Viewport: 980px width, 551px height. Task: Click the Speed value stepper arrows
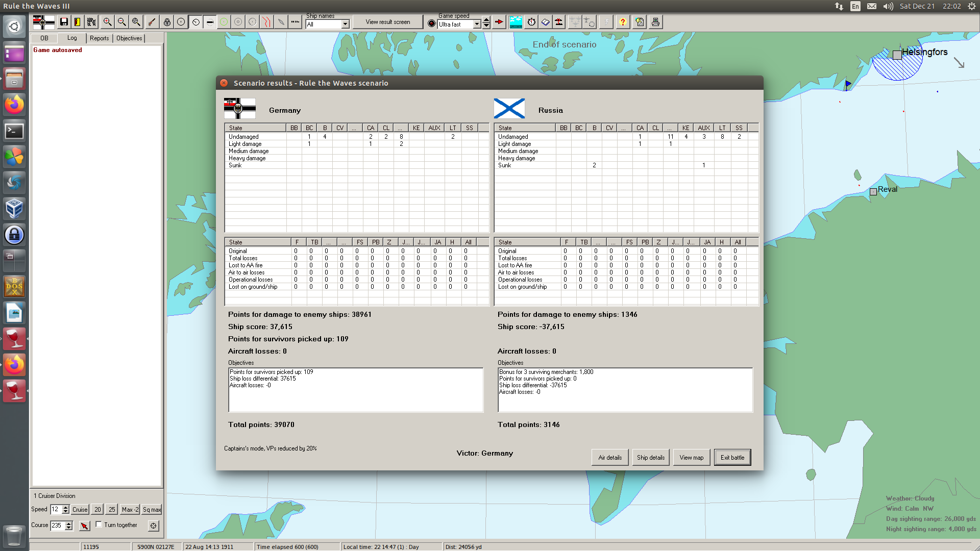coord(66,510)
